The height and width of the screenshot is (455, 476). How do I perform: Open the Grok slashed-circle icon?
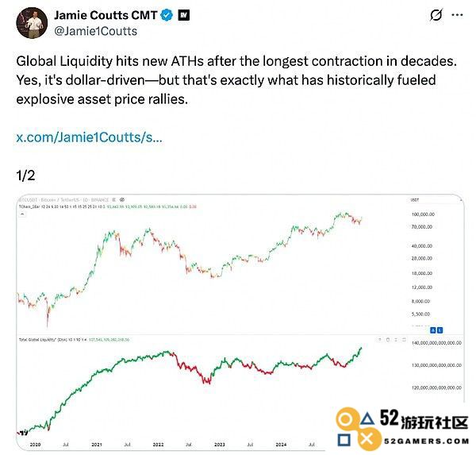tap(436, 15)
